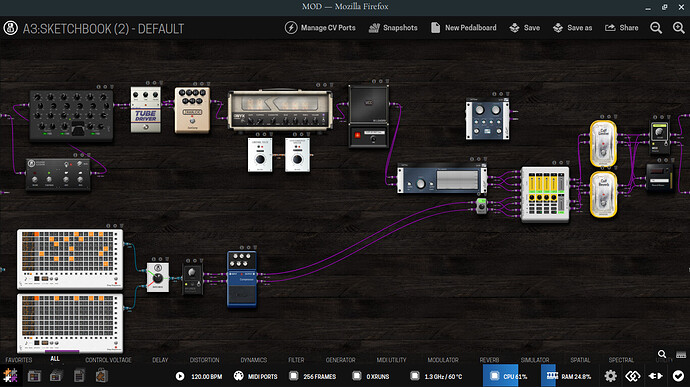The width and height of the screenshot is (690, 387).
Task: Choose Save as for the pedalboard
Action: click(573, 28)
